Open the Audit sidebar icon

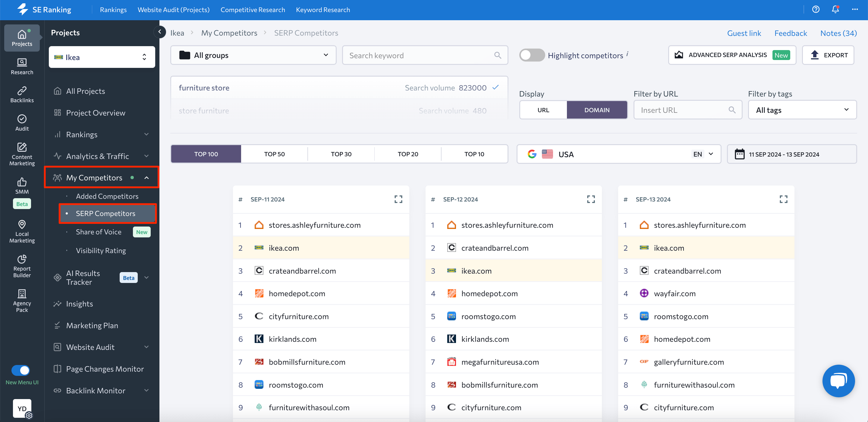(22, 123)
